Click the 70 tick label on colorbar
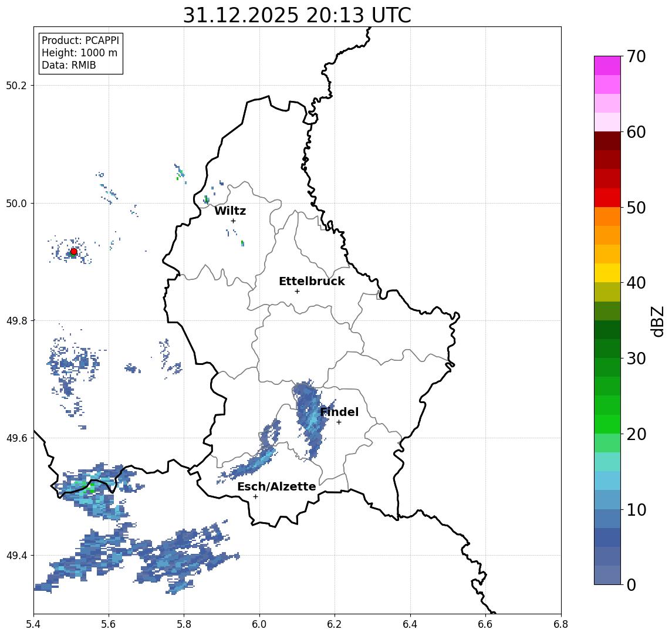 [x=636, y=56]
